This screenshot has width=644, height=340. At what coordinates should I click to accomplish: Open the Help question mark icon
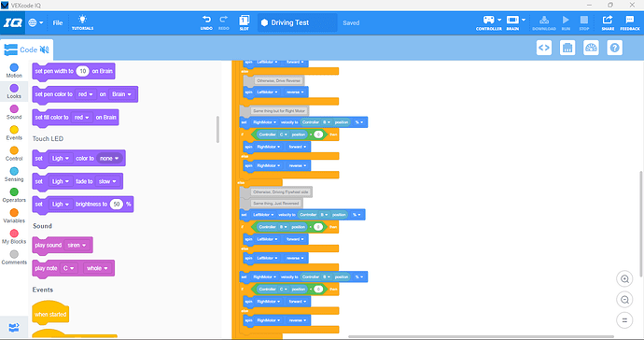(x=614, y=48)
